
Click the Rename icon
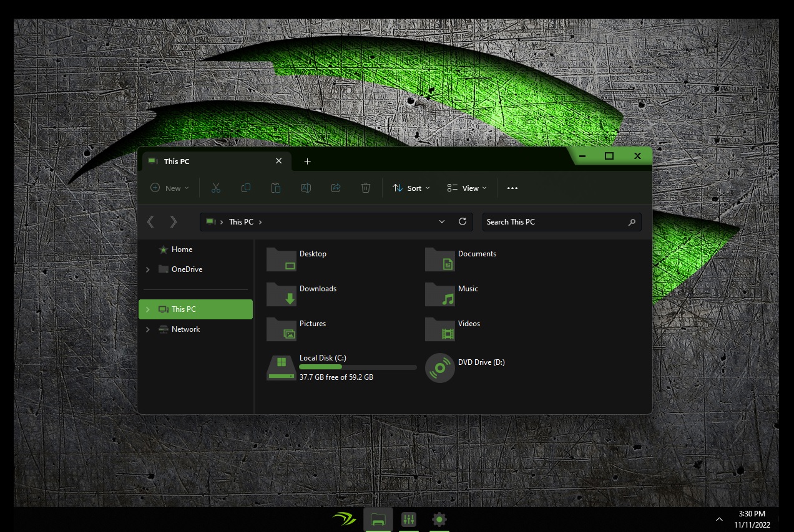coord(306,188)
